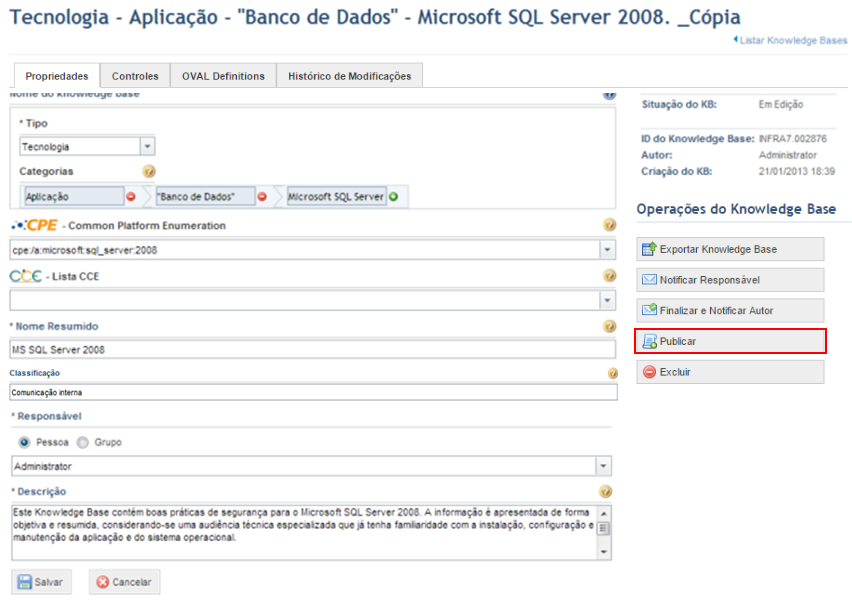
Task: Open help for Lista CCE
Action: tap(610, 276)
